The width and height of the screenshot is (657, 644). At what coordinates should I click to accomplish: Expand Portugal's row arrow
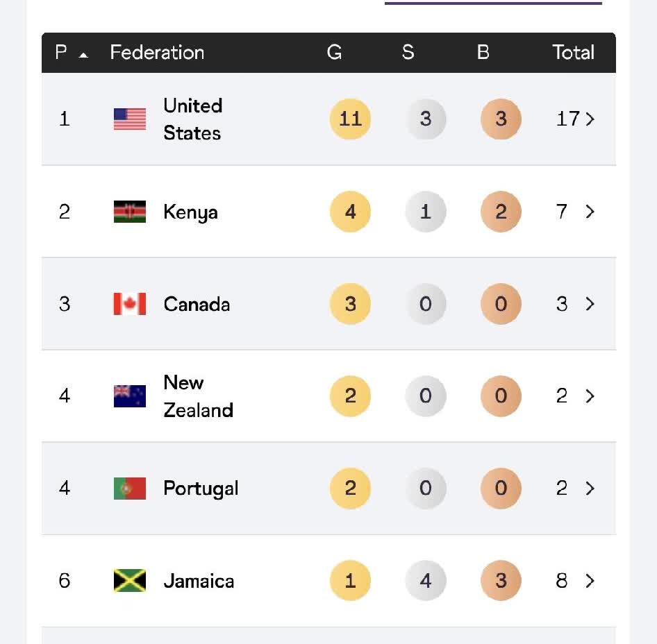[590, 489]
